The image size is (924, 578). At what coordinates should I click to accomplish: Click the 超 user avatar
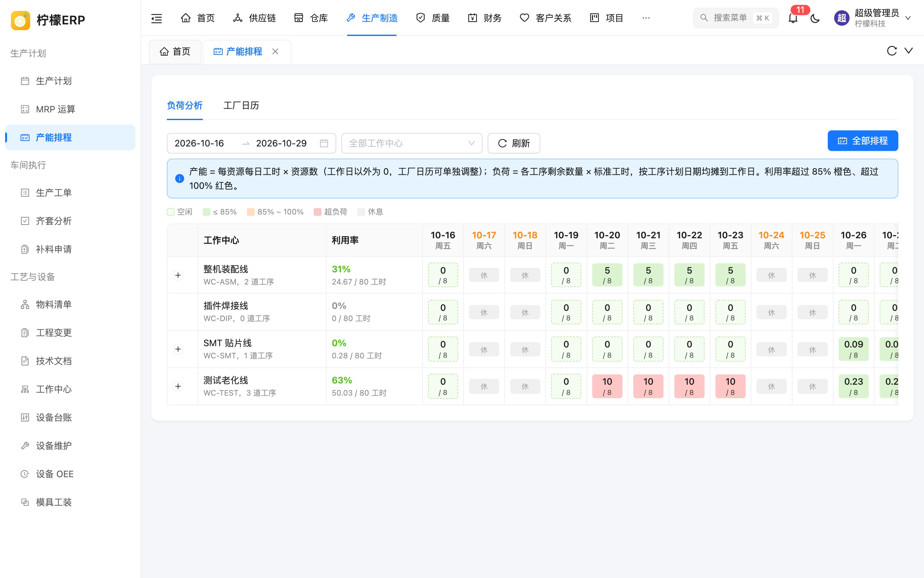coord(842,18)
